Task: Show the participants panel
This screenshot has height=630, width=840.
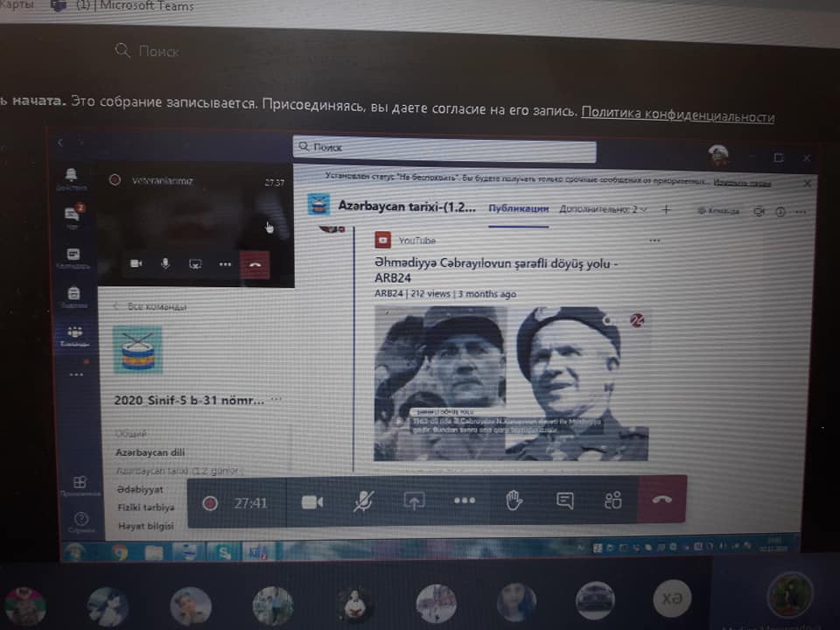Action: pyautogui.click(x=612, y=500)
